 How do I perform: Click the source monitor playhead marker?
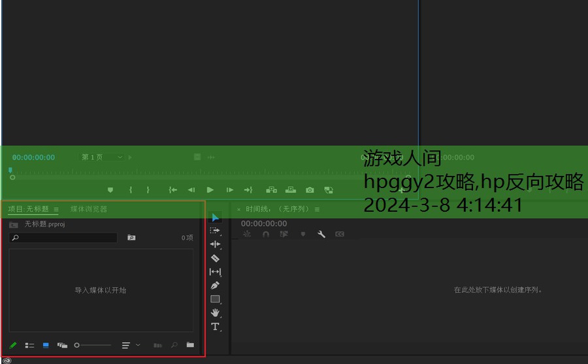tap(10, 171)
